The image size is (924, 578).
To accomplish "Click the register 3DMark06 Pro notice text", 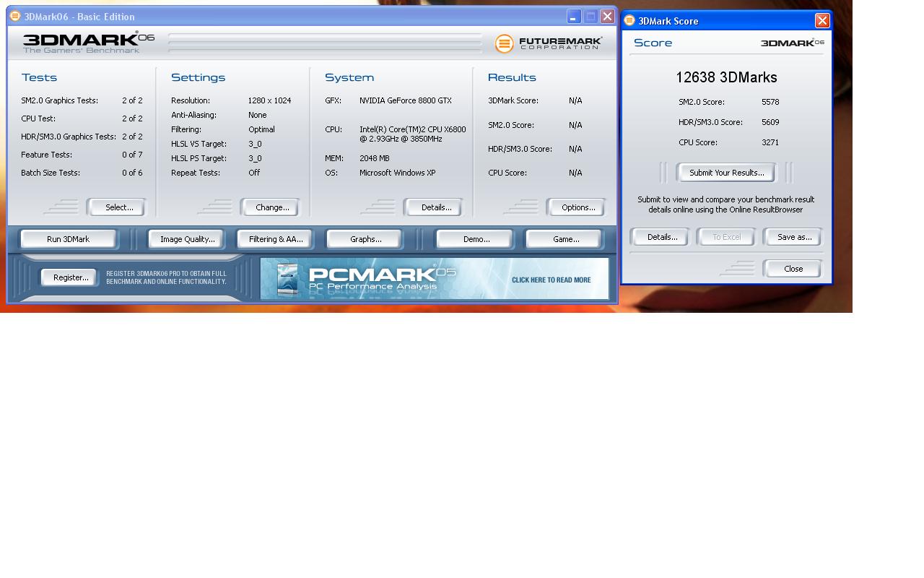I will pos(166,277).
